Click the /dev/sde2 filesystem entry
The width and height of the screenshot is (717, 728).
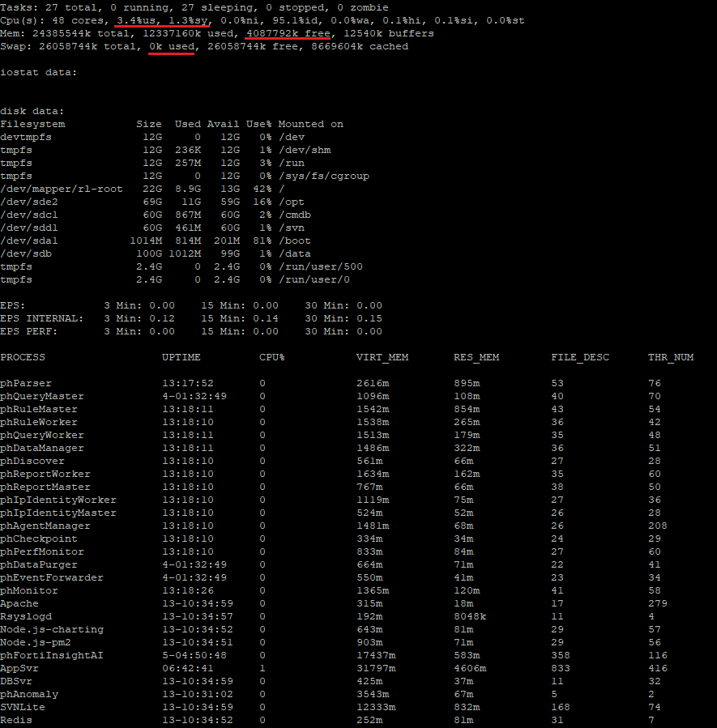point(29,202)
